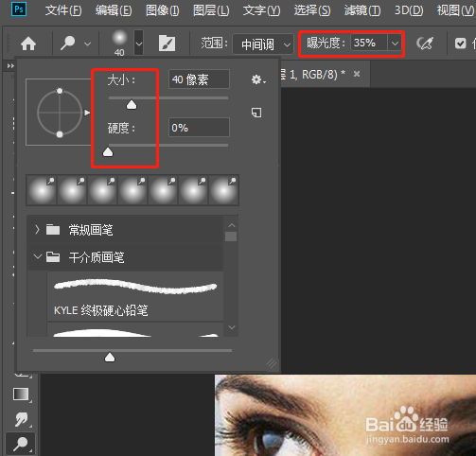Image resolution: width=476 pixels, height=456 pixels.
Task: Choose the KYLE 终极硬心铅笔 brush
Action: click(x=135, y=296)
